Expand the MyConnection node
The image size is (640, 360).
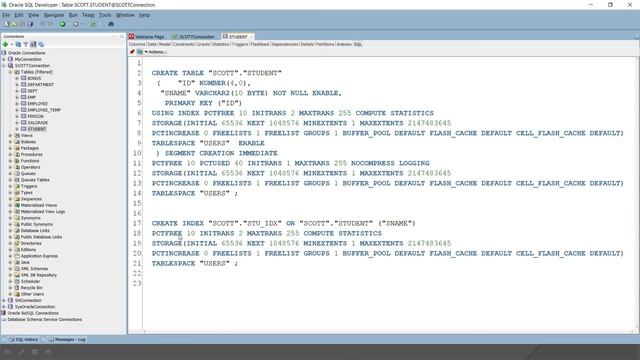coord(4,59)
